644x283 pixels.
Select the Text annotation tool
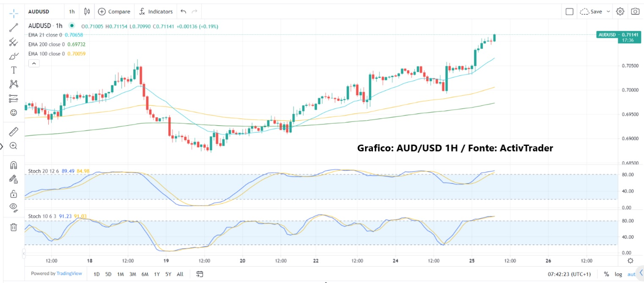click(14, 70)
